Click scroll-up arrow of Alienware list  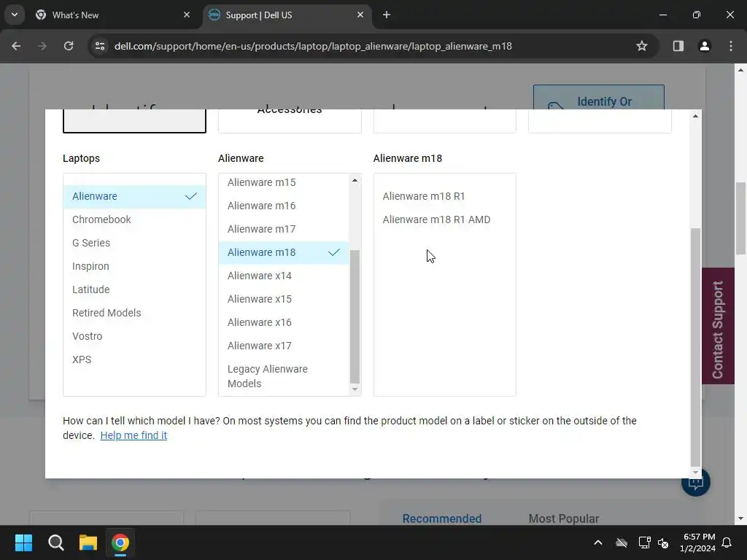(355, 180)
